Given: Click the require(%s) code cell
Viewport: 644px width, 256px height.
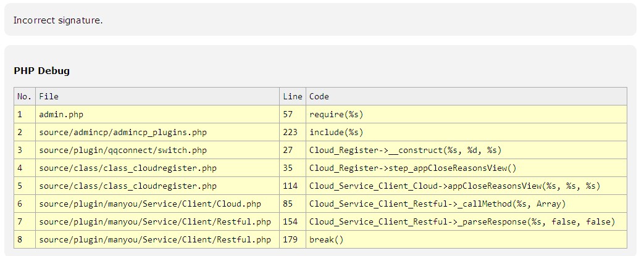Looking at the screenshot, I should click(336, 114).
